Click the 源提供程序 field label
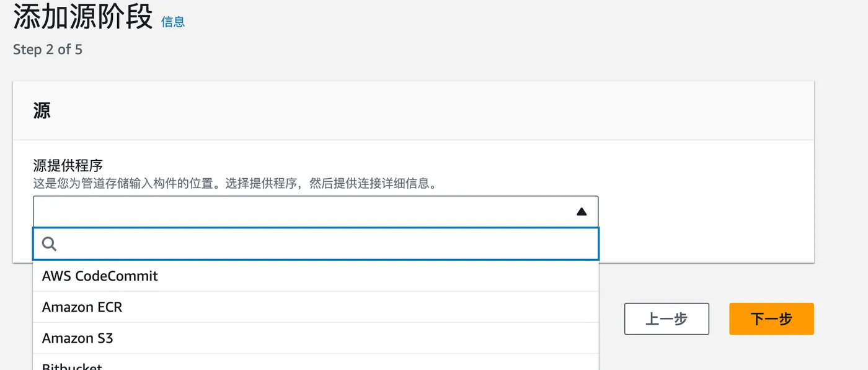The image size is (868, 370). pyautogui.click(x=68, y=166)
